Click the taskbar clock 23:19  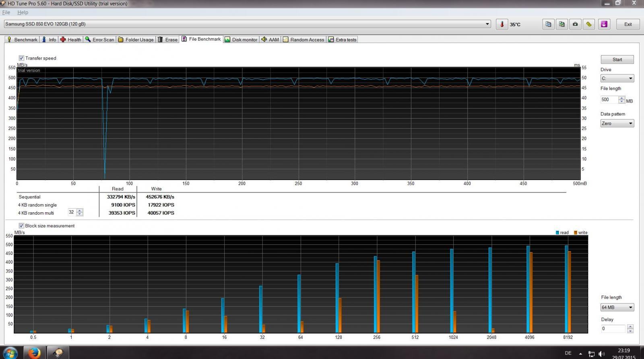pyautogui.click(x=623, y=351)
